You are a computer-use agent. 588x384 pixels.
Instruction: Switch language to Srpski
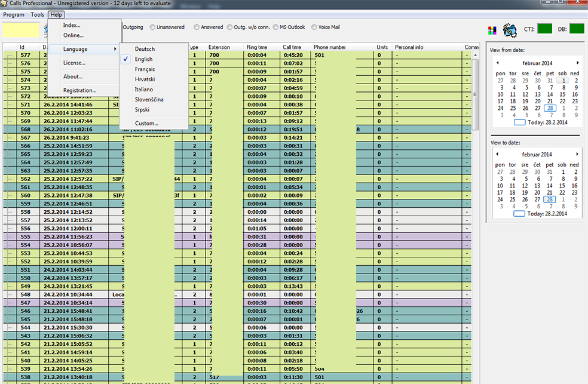click(142, 110)
